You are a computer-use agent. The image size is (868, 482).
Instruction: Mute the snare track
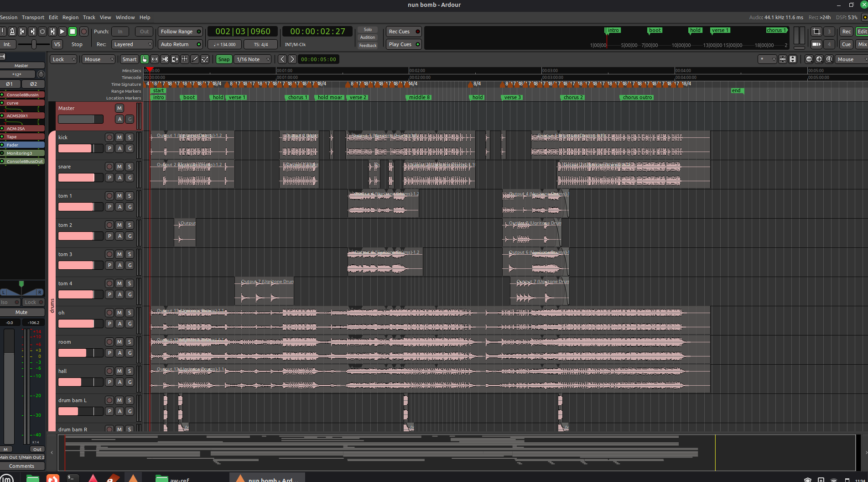pos(120,167)
